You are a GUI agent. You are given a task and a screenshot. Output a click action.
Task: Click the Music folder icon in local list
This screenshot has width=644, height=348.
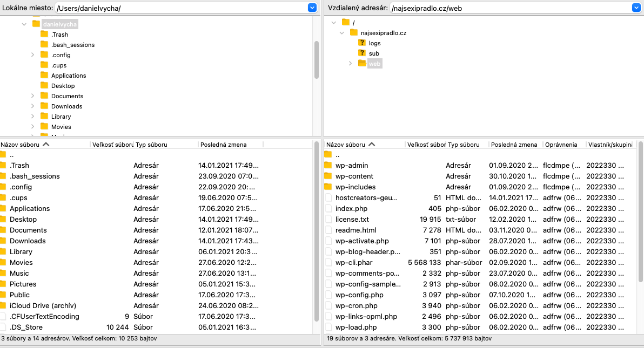tap(3, 273)
